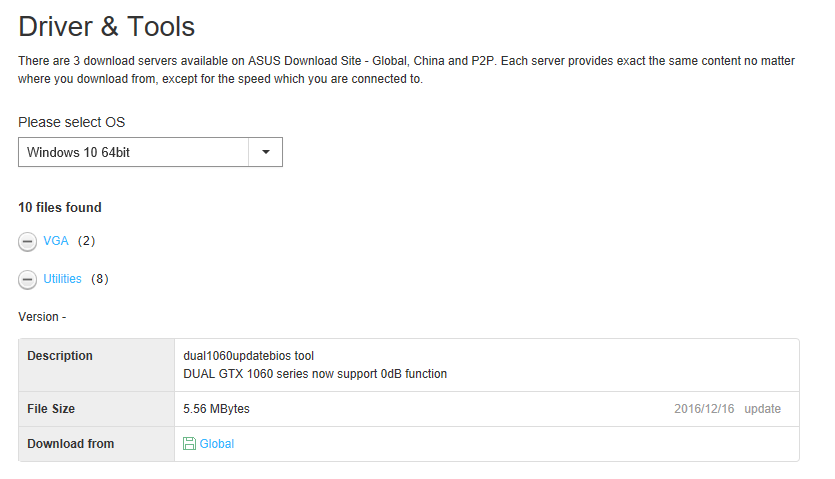Open the VGA files link
Viewport: 835px width, 479px height.
tap(56, 241)
